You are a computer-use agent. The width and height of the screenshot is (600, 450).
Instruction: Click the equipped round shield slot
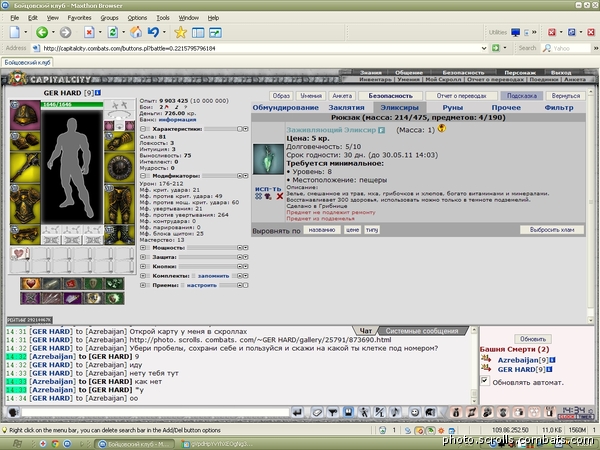pyautogui.click(x=119, y=168)
